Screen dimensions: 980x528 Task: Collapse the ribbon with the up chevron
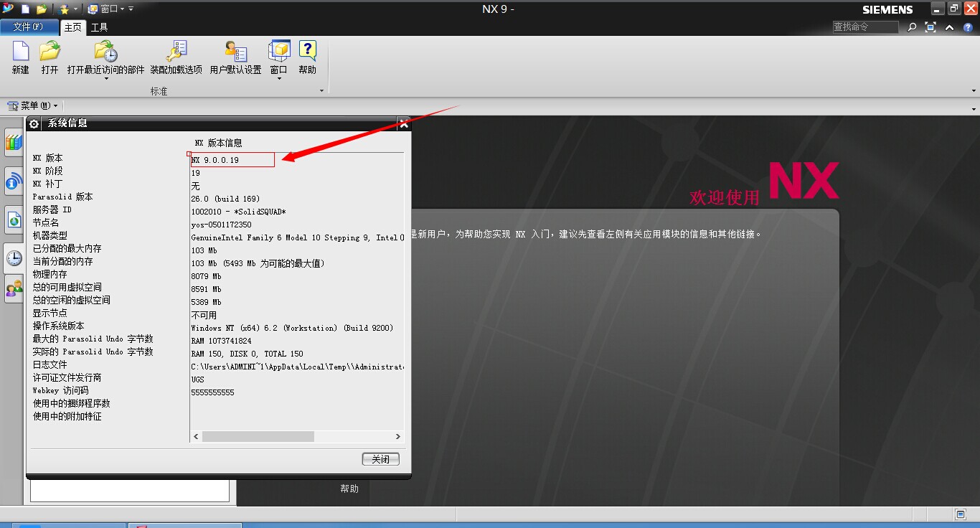[949, 27]
